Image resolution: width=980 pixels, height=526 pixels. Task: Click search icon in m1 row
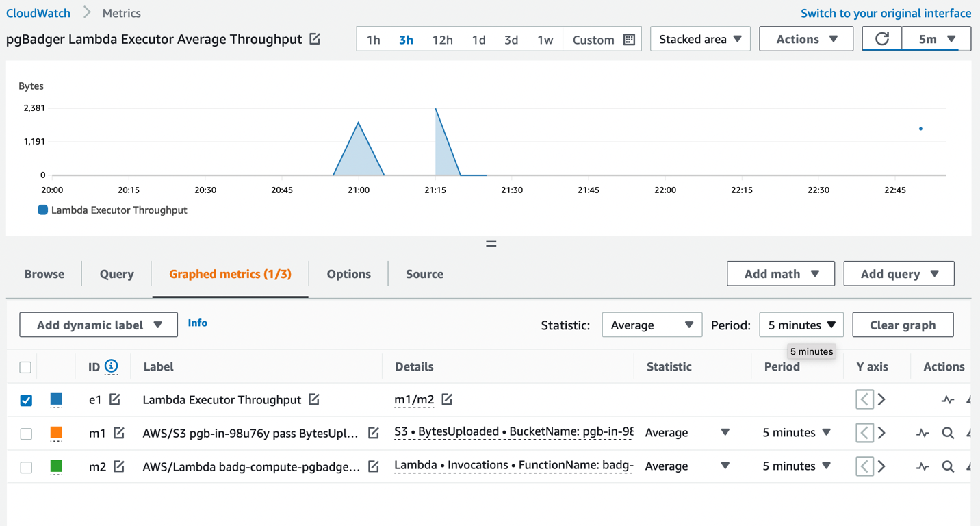point(948,433)
